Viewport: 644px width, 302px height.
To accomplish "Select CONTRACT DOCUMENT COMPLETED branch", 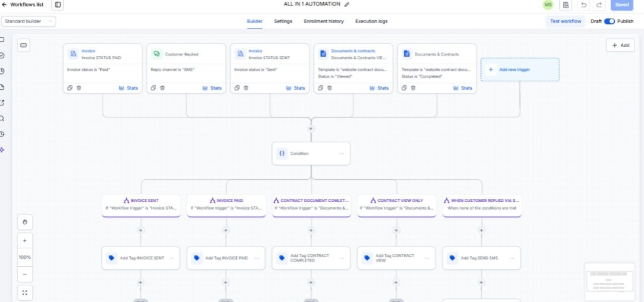I will [x=311, y=205].
